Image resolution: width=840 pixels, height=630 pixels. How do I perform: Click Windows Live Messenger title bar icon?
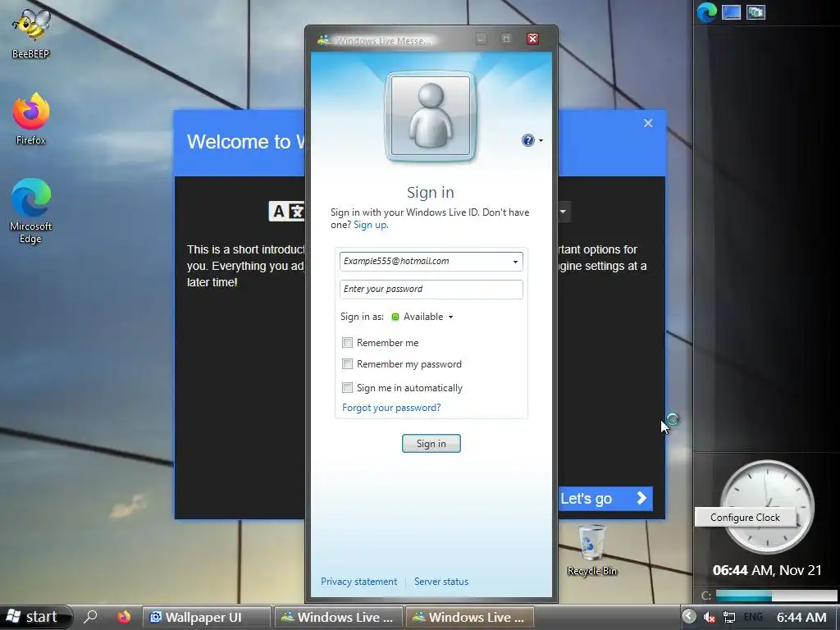323,40
